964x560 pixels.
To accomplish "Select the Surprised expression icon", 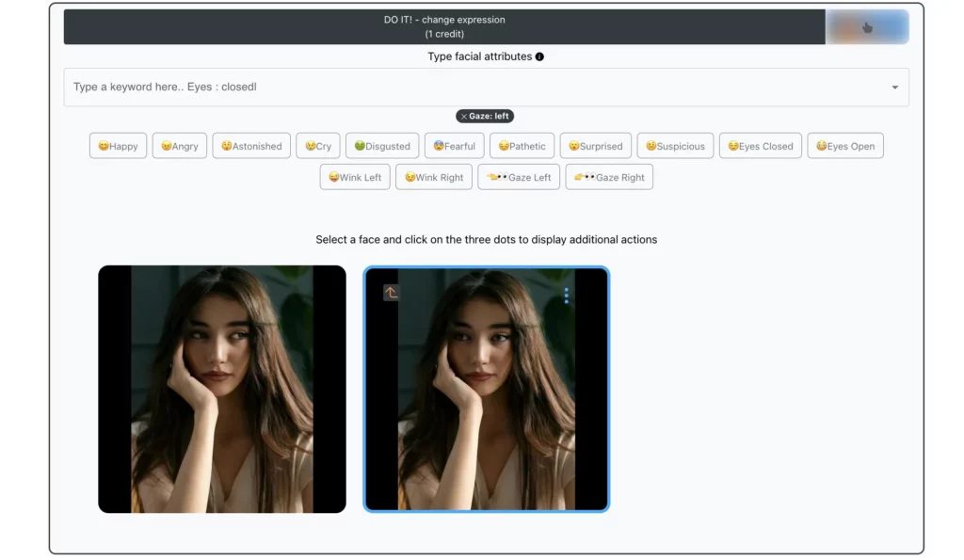I will [x=595, y=146].
